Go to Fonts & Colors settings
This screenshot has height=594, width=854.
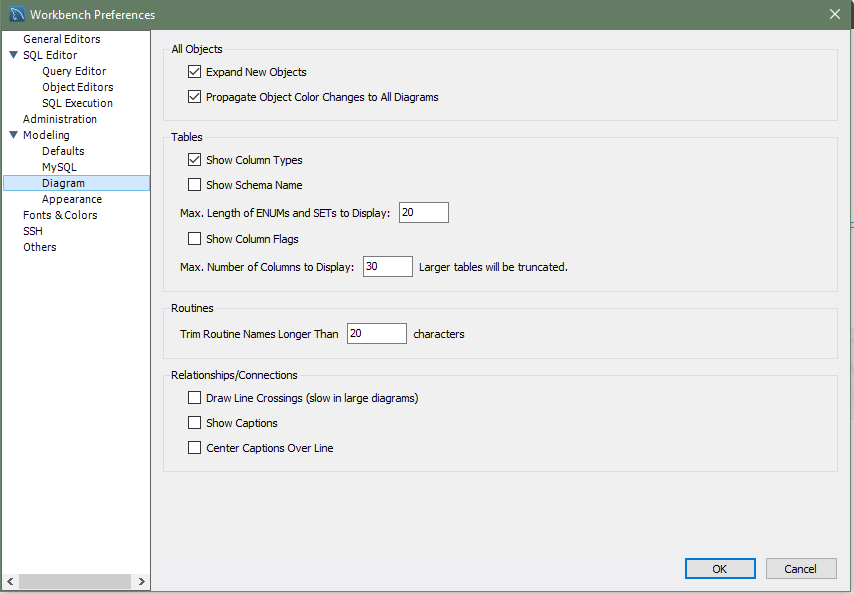pos(60,215)
